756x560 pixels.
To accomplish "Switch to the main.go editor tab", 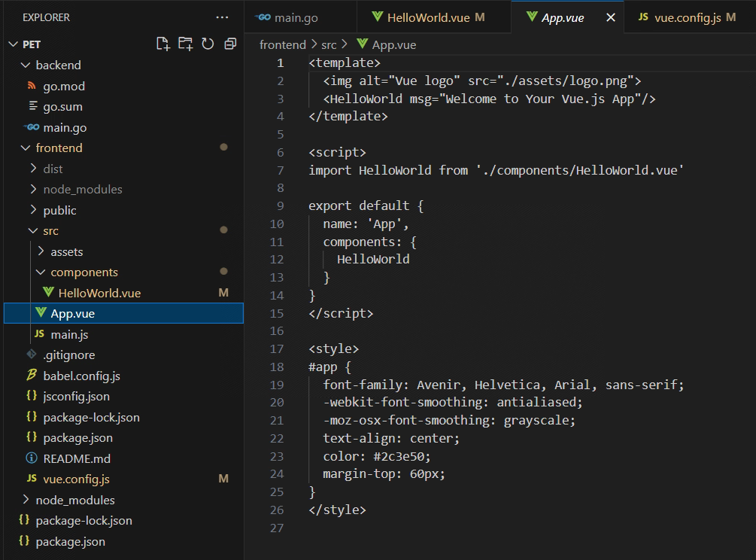I will coord(300,17).
